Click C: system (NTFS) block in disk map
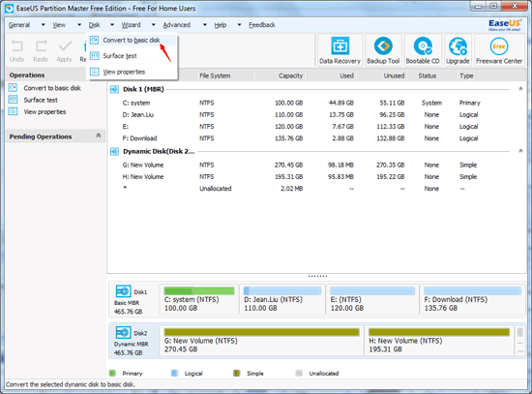This screenshot has width=532, height=394. click(x=199, y=300)
